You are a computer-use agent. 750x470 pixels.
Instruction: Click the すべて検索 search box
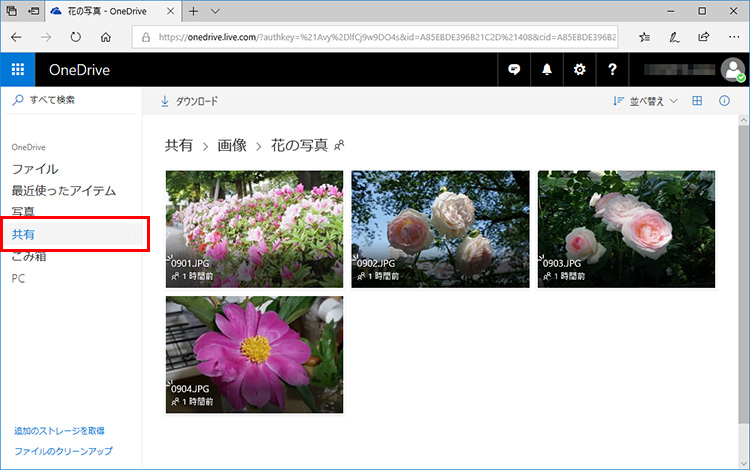[70, 100]
